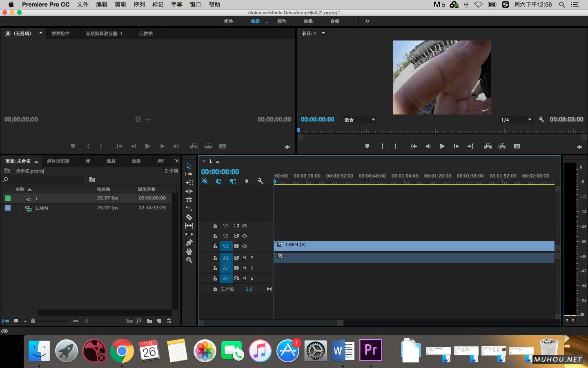Select the Rolling Edit tool
Viewport: 588px width, 368px height.
189,191
